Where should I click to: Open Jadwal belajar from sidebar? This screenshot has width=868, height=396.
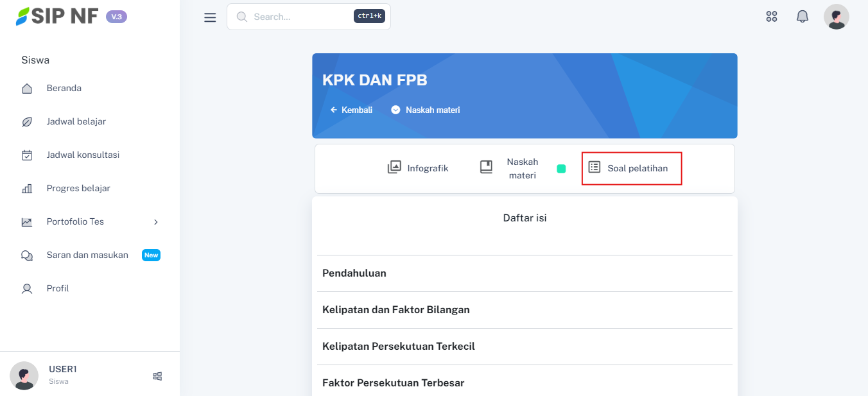(x=76, y=122)
